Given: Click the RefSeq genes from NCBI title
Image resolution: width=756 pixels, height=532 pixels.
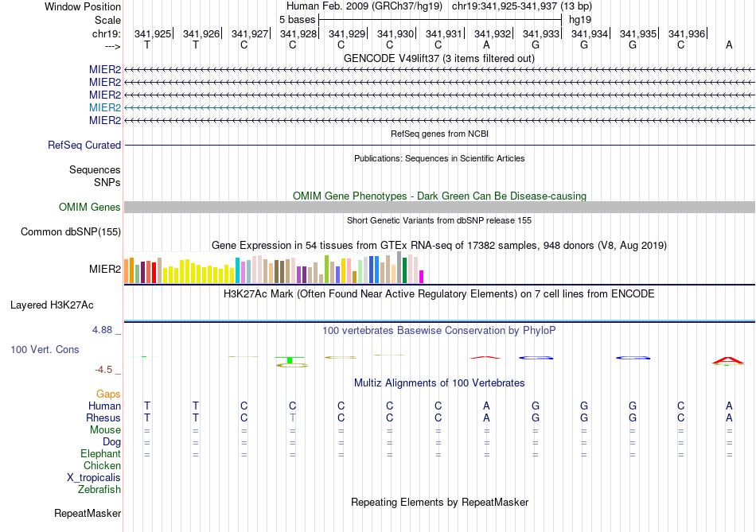Looking at the screenshot, I should (x=439, y=134).
